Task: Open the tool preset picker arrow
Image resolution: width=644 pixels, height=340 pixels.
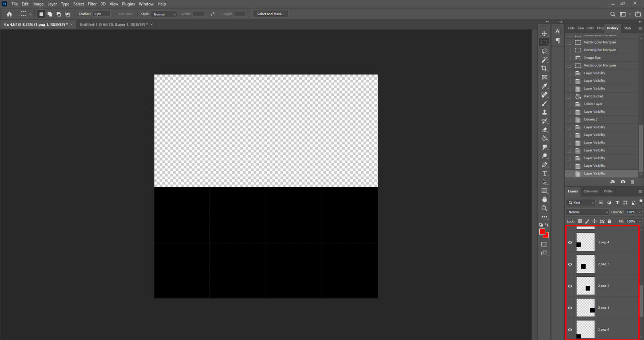Action: [x=30, y=14]
